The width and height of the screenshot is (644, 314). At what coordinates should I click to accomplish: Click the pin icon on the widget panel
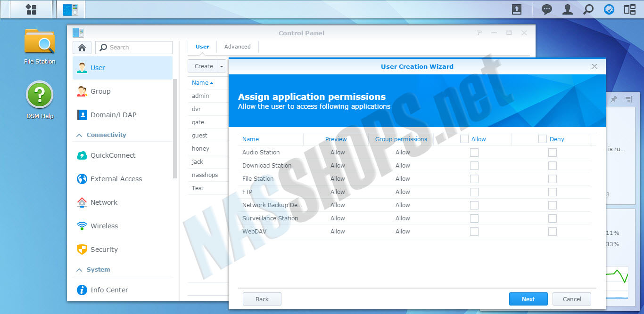click(614, 99)
